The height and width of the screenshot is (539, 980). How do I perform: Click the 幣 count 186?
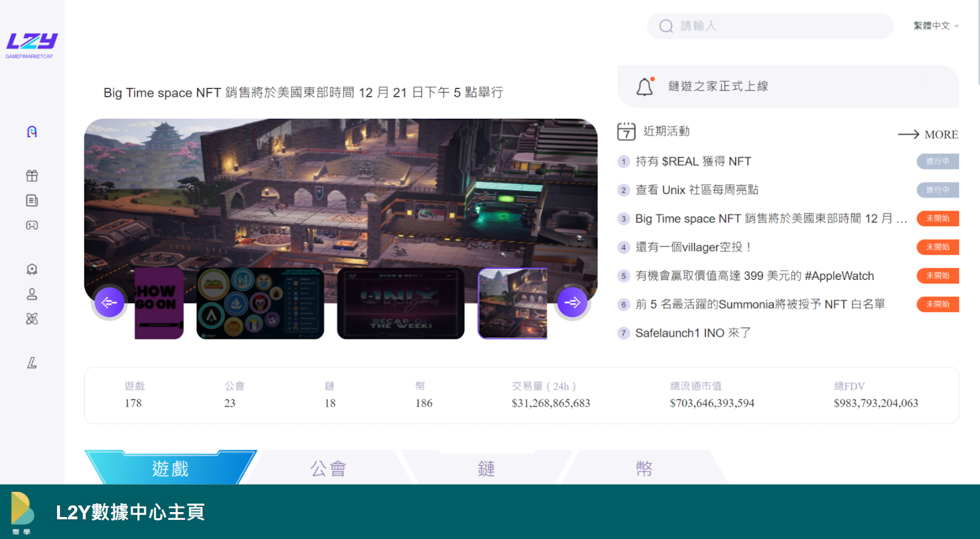pos(424,403)
